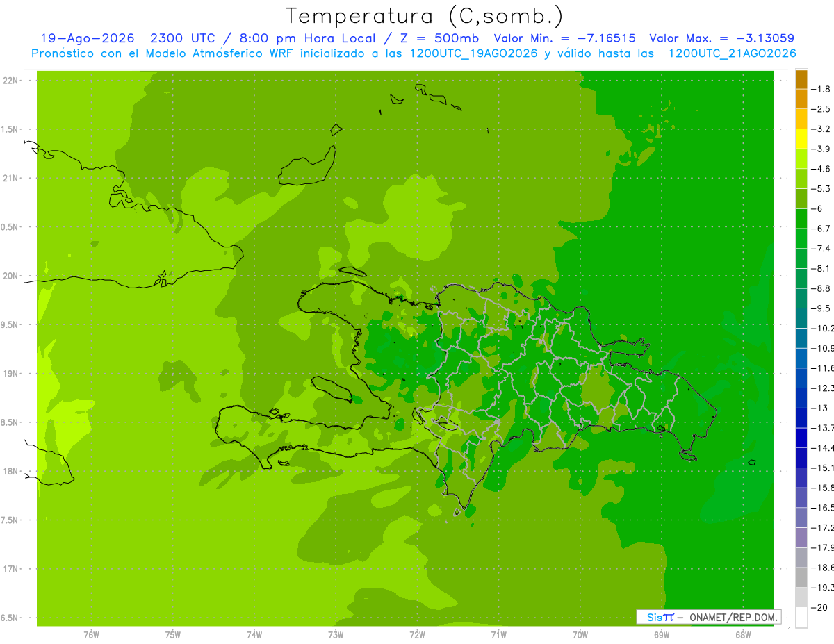The height and width of the screenshot is (644, 834).
Task: Click the '76W' longitude tick label
Action: pos(91,634)
